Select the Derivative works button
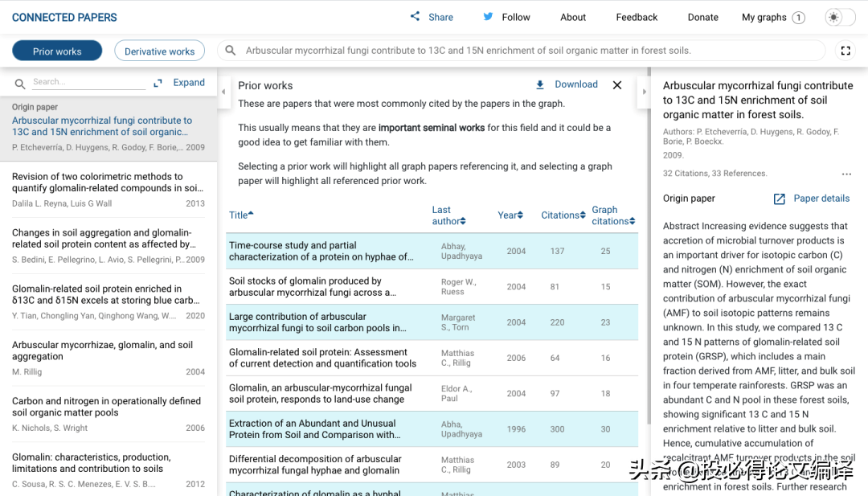The height and width of the screenshot is (496, 868). tap(159, 51)
